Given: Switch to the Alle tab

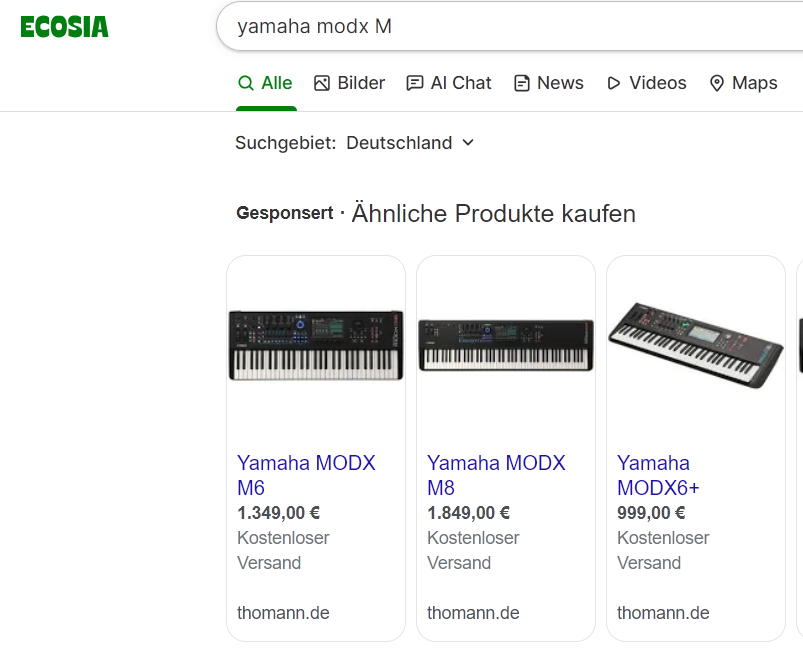Looking at the screenshot, I should point(276,83).
